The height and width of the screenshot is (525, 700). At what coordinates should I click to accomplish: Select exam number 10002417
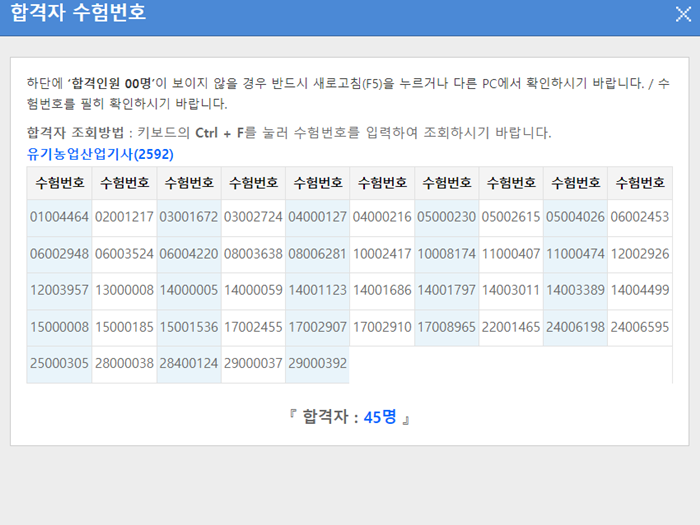[x=382, y=254]
